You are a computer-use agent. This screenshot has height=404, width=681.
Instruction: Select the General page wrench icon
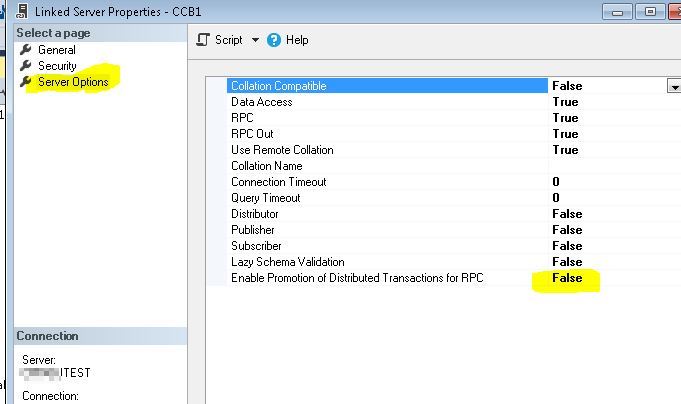click(26, 50)
